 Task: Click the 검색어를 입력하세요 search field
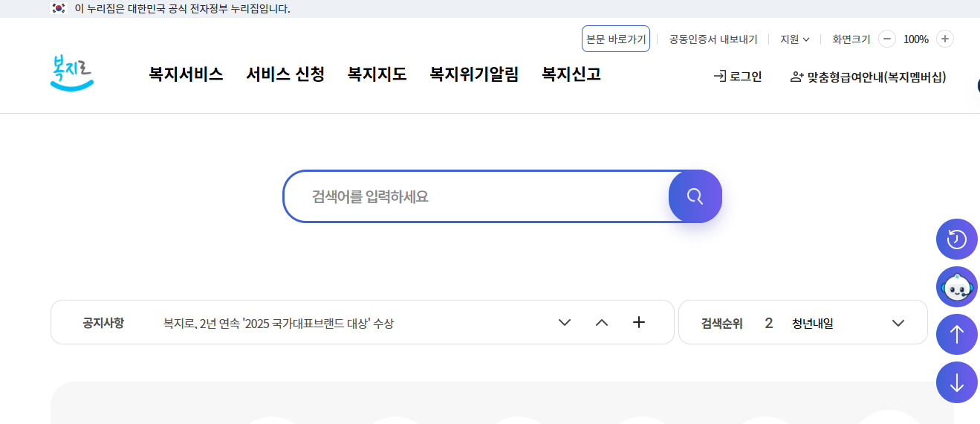[x=476, y=196]
